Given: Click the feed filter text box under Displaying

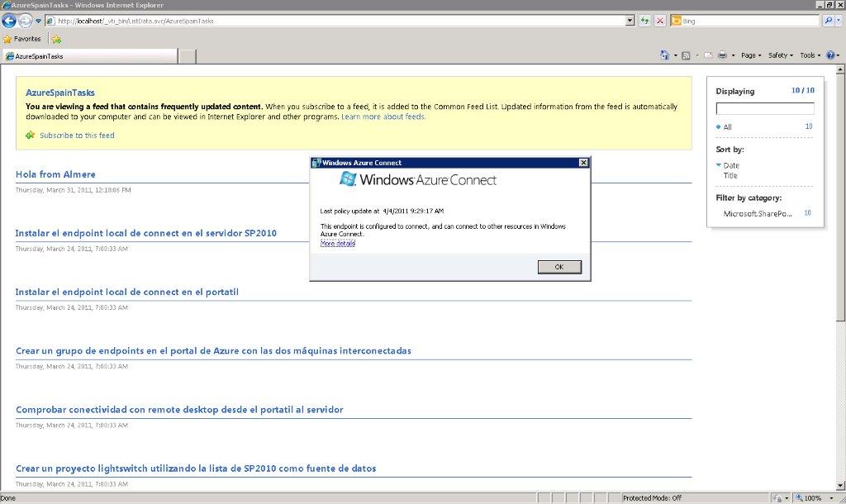Looking at the screenshot, I should pyautogui.click(x=764, y=108).
